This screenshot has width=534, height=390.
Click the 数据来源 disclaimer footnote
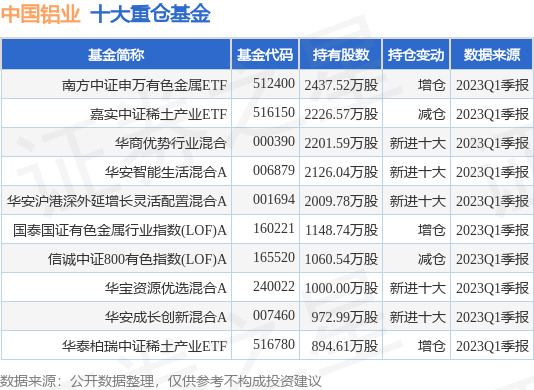[160, 381]
